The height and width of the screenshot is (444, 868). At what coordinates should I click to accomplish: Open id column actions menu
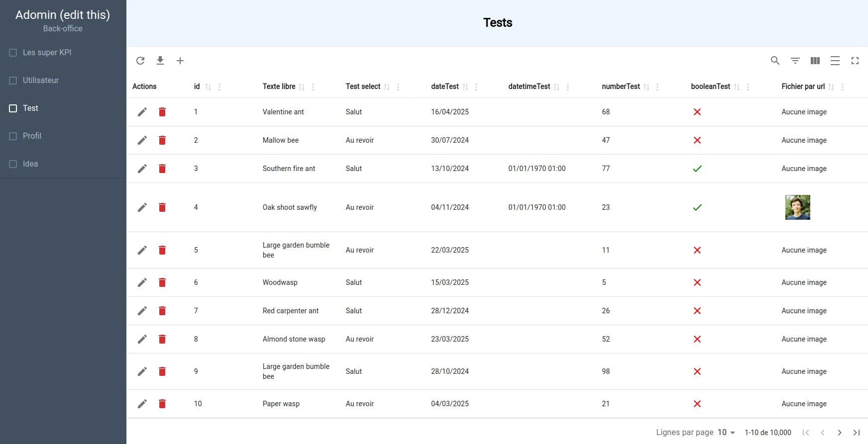[x=219, y=87]
